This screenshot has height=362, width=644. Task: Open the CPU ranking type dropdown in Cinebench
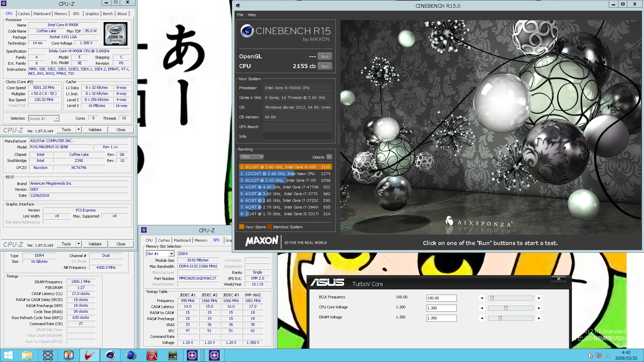pos(252,157)
